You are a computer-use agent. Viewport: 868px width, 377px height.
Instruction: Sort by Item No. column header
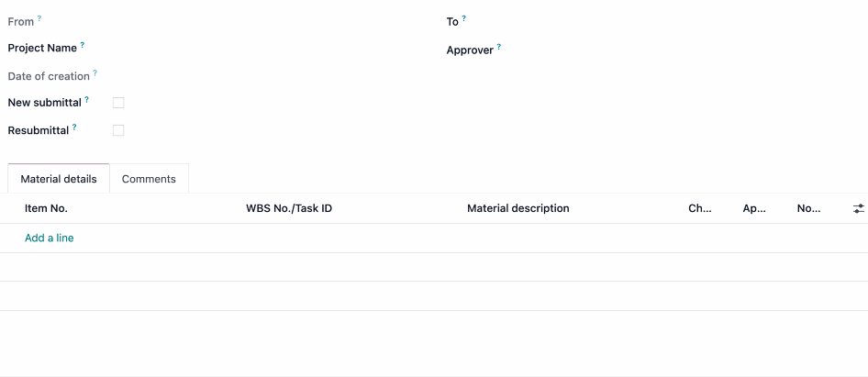pyautogui.click(x=46, y=209)
